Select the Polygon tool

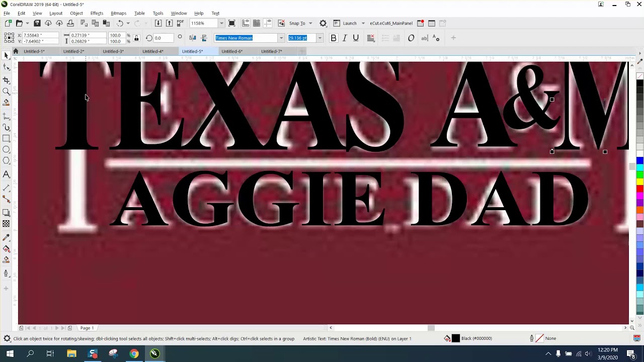(6, 160)
